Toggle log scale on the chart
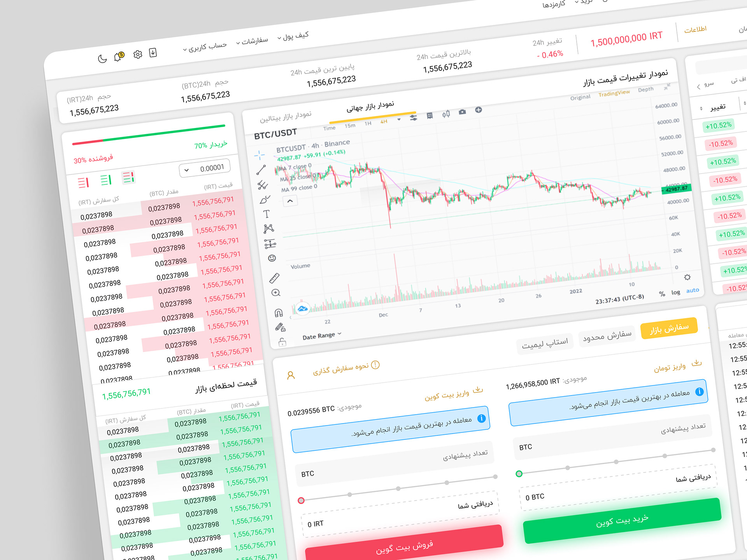Screen dimensions: 747x560 (x=676, y=292)
